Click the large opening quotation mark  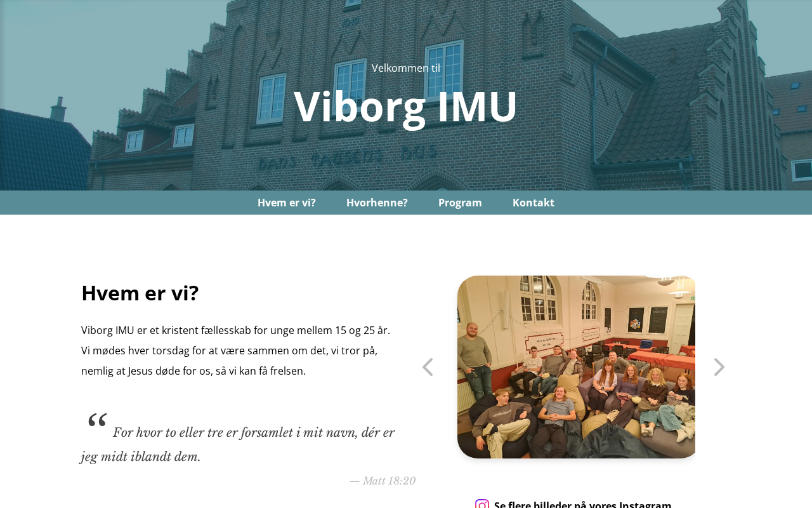97,420
